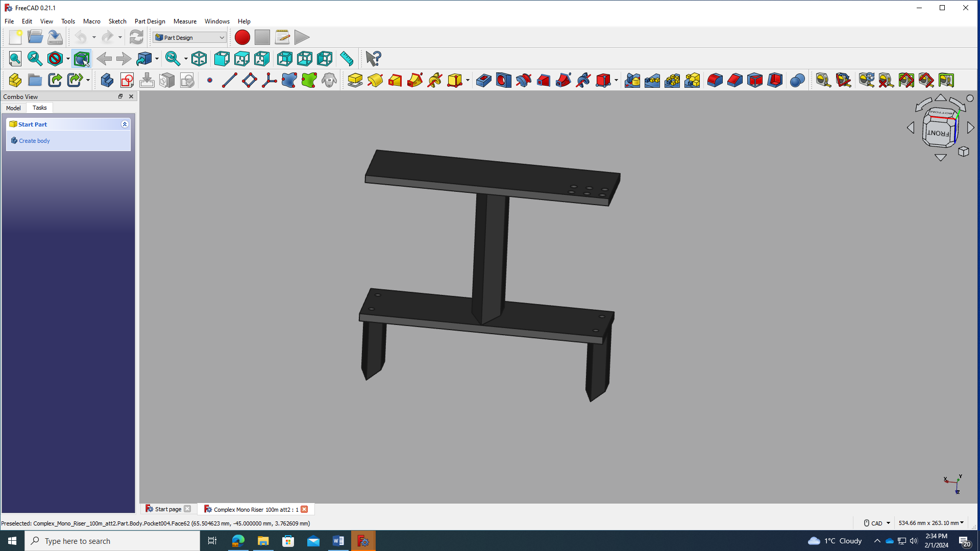This screenshot has height=551, width=980.
Task: Open the zoom options dropdown arrow
Action: point(186,59)
